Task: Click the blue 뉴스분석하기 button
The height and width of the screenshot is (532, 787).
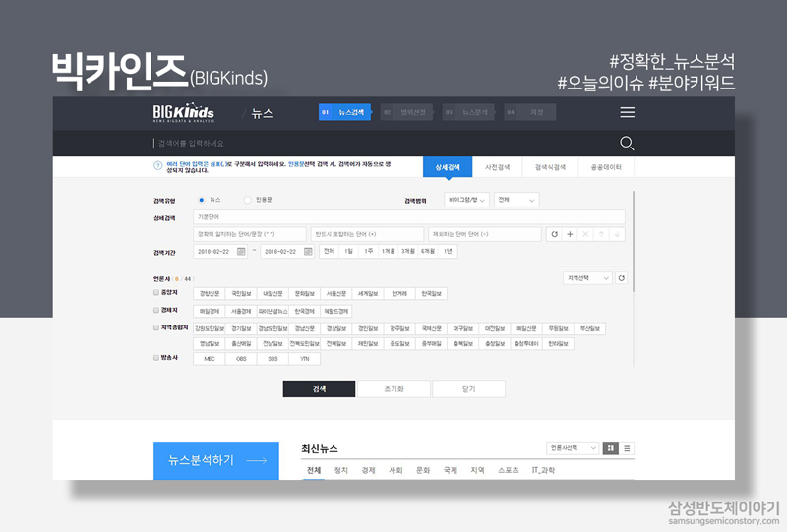Action: [216, 460]
